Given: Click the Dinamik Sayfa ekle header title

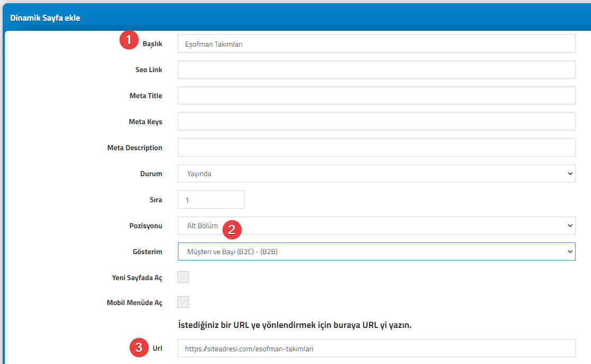Looking at the screenshot, I should pyautogui.click(x=45, y=18).
